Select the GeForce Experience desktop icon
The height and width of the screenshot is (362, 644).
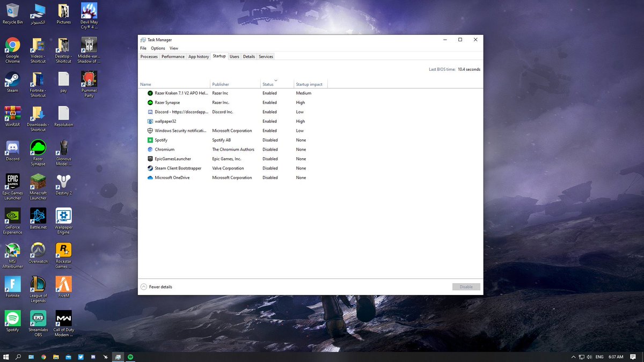tap(12, 221)
